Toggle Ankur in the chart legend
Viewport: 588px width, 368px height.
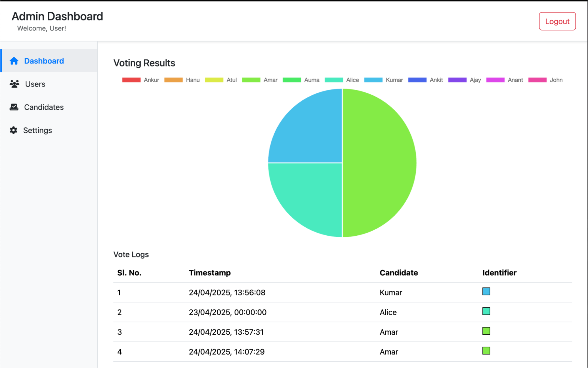click(140, 80)
